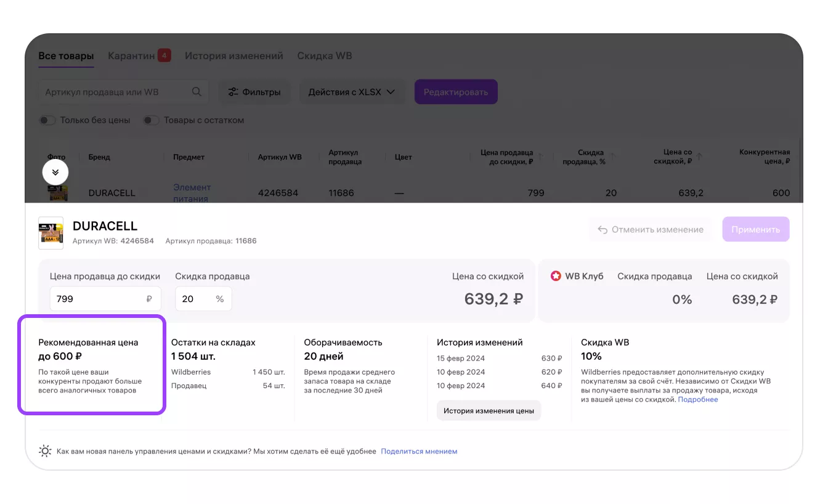Image resolution: width=828 pixels, height=504 pixels.
Task: Click sort arrow of Скидка продавца column
Action: [613, 156]
